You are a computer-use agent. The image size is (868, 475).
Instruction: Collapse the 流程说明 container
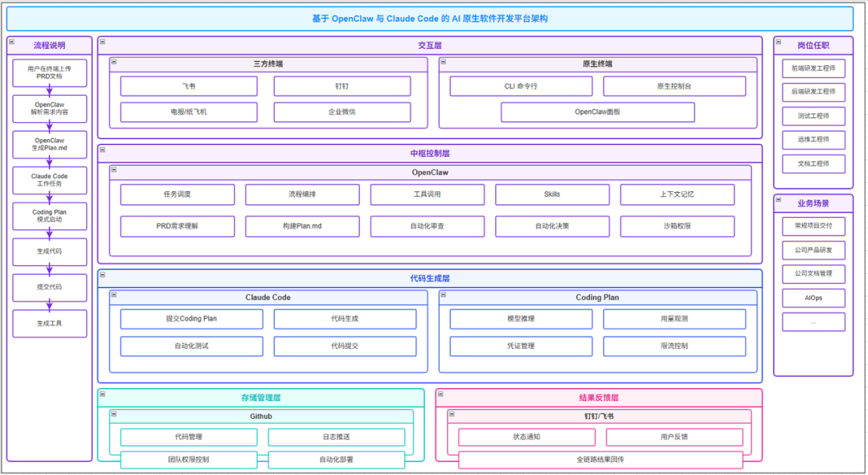[x=11, y=42]
